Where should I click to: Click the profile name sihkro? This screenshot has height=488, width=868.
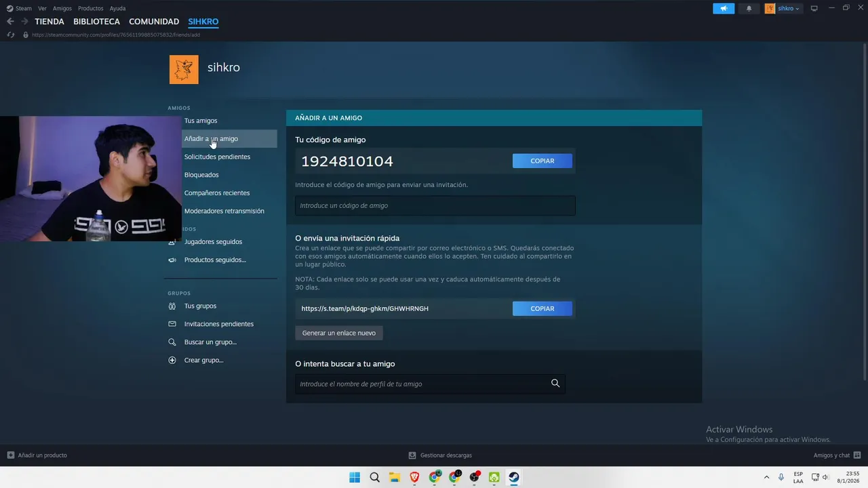pos(224,67)
